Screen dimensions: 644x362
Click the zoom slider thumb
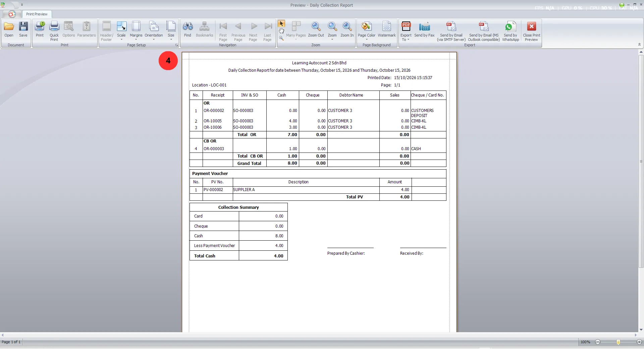(618, 342)
